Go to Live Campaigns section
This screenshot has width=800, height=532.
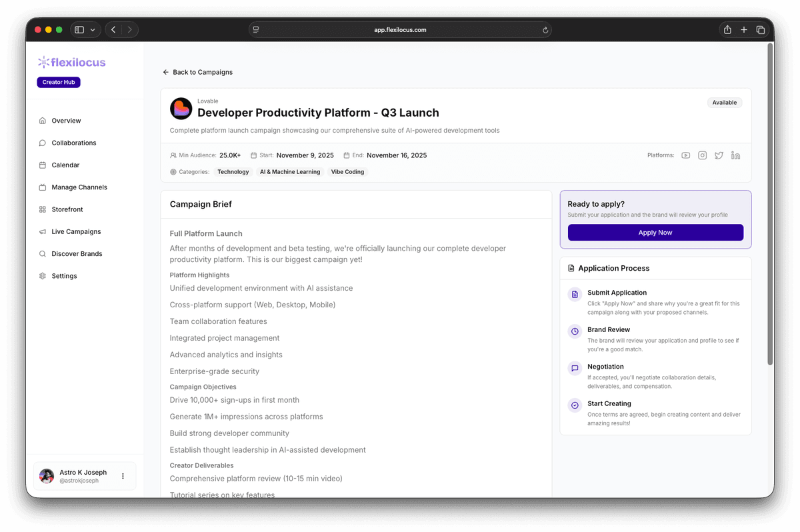tap(76, 231)
